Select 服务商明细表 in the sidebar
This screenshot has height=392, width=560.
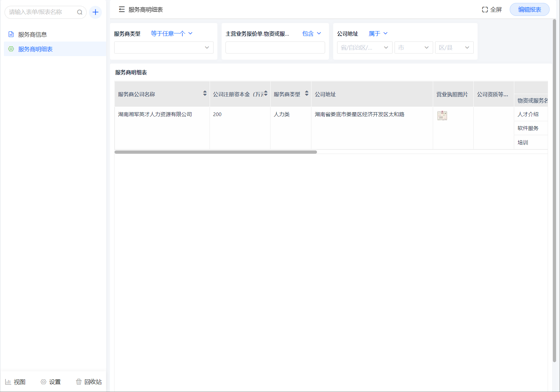pyautogui.click(x=35, y=49)
